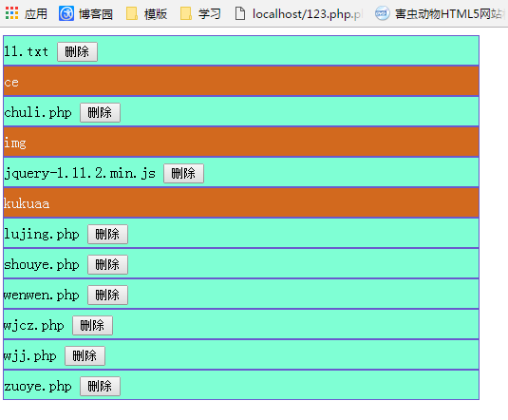This screenshot has width=508, height=420.
Task: Delete the zuoye.php file
Action: 100,387
